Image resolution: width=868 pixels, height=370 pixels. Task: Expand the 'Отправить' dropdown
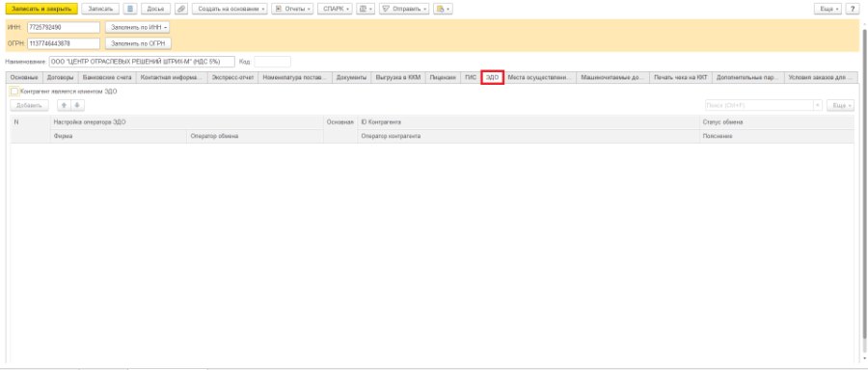tap(405, 9)
